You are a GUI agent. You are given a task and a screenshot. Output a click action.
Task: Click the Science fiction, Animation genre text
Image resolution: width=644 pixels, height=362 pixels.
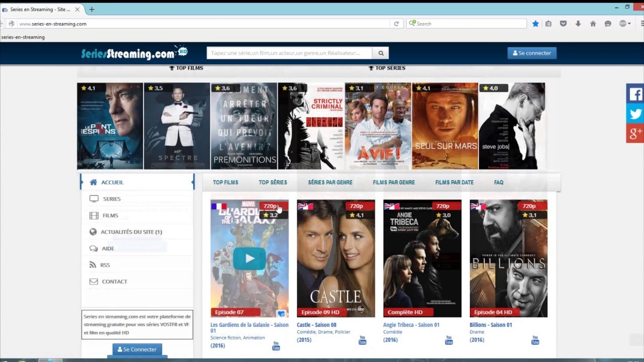[x=237, y=337]
